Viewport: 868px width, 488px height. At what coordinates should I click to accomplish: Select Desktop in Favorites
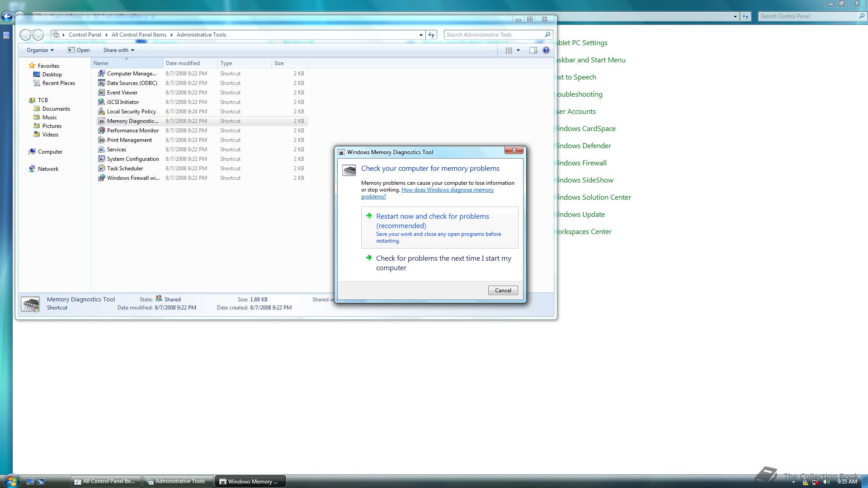(x=47, y=75)
